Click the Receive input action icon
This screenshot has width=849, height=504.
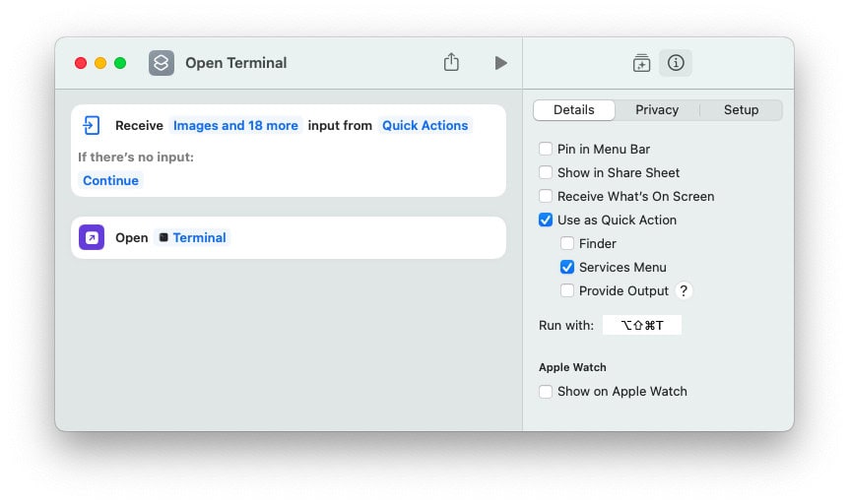(x=92, y=125)
